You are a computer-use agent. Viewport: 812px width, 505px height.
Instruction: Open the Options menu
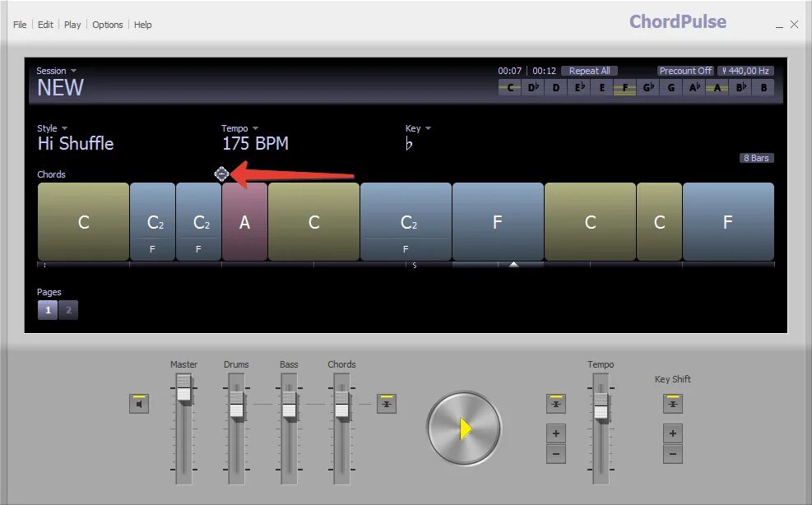click(107, 25)
